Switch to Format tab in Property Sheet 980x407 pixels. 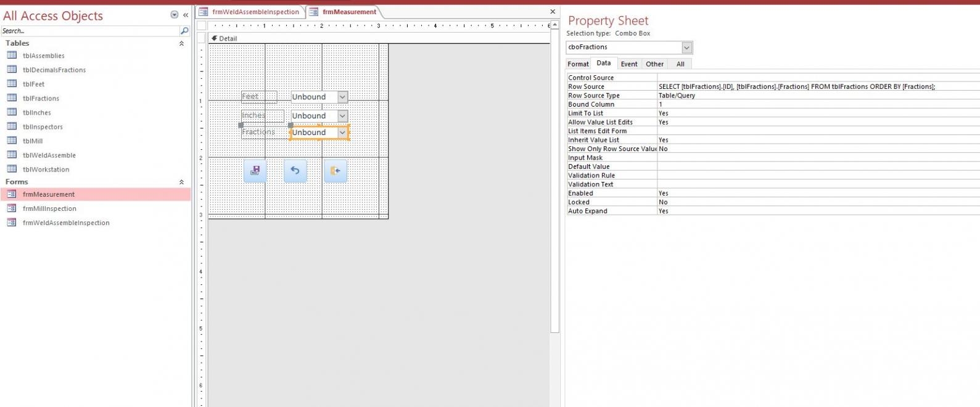coord(578,64)
